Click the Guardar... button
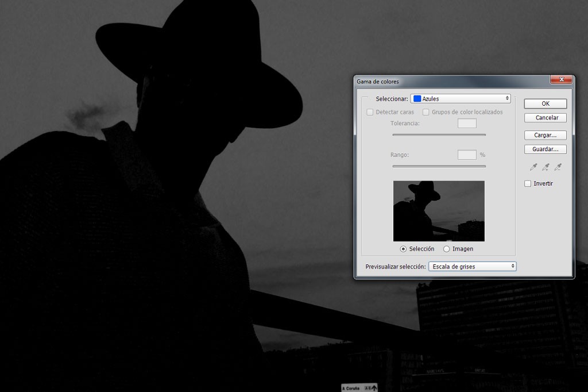 (546, 149)
